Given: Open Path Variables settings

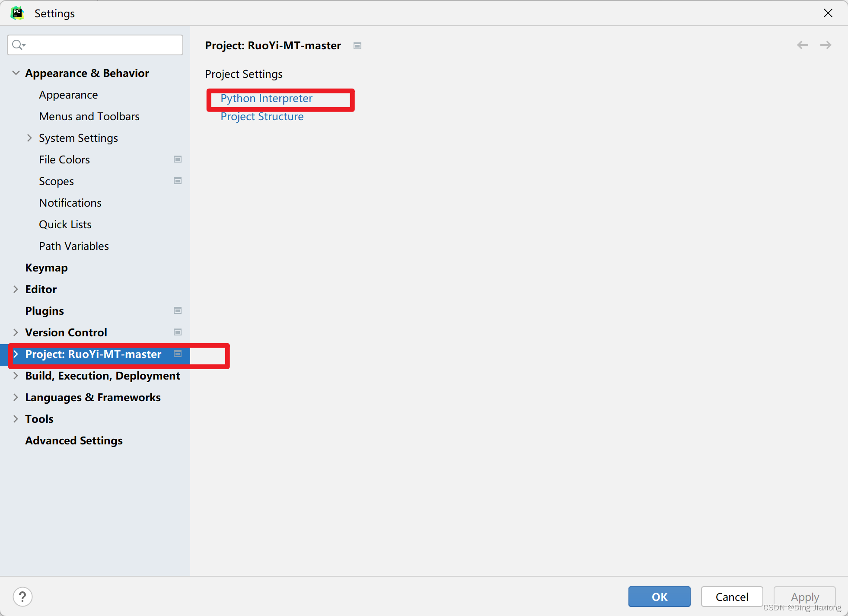Looking at the screenshot, I should [x=74, y=246].
